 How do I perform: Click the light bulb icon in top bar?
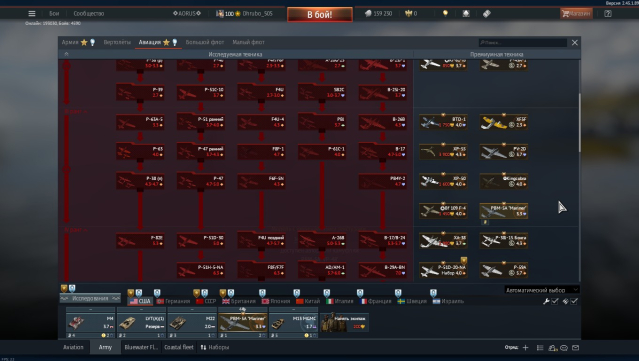tap(445, 13)
